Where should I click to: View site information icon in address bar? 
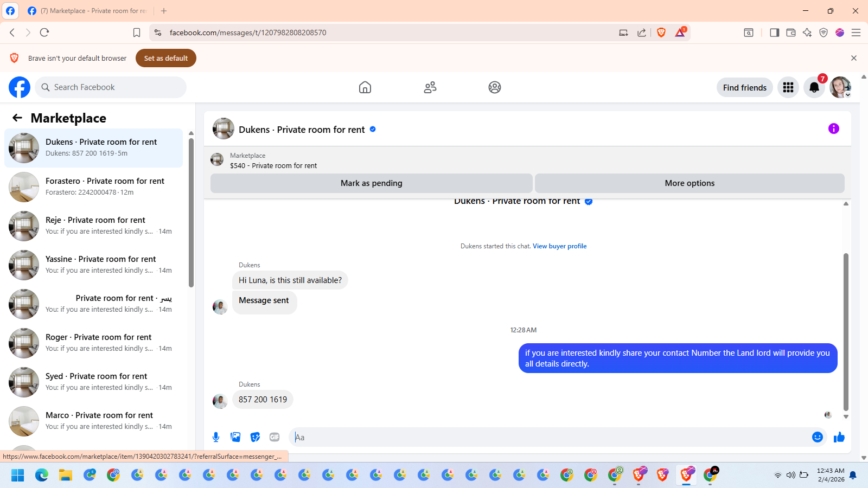click(x=158, y=33)
